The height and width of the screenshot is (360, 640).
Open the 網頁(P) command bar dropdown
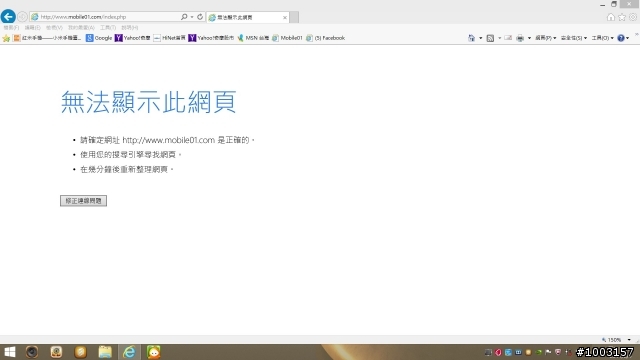[x=546, y=38]
